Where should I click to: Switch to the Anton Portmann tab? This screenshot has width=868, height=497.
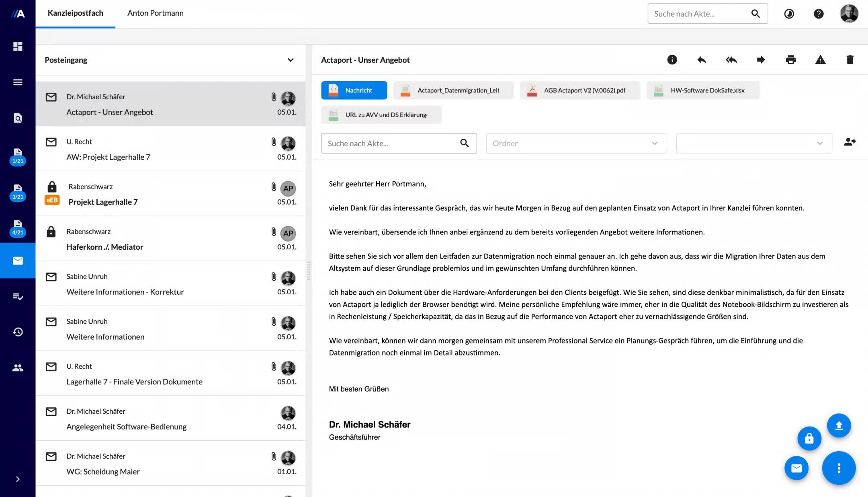pyautogui.click(x=155, y=13)
